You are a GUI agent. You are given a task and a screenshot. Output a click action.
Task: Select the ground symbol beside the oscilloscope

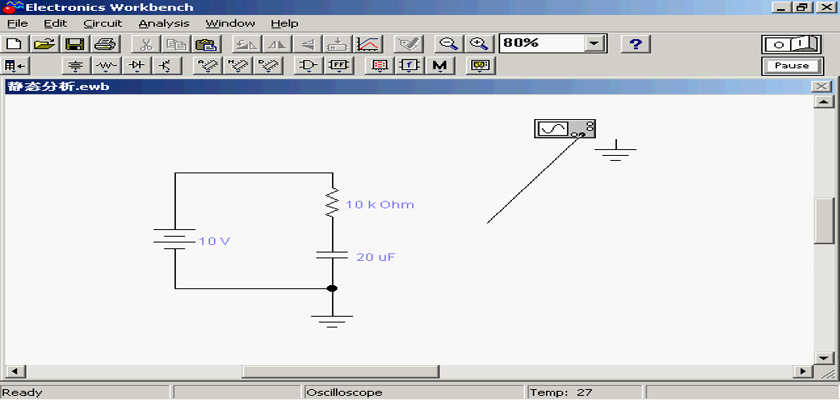pos(616,150)
